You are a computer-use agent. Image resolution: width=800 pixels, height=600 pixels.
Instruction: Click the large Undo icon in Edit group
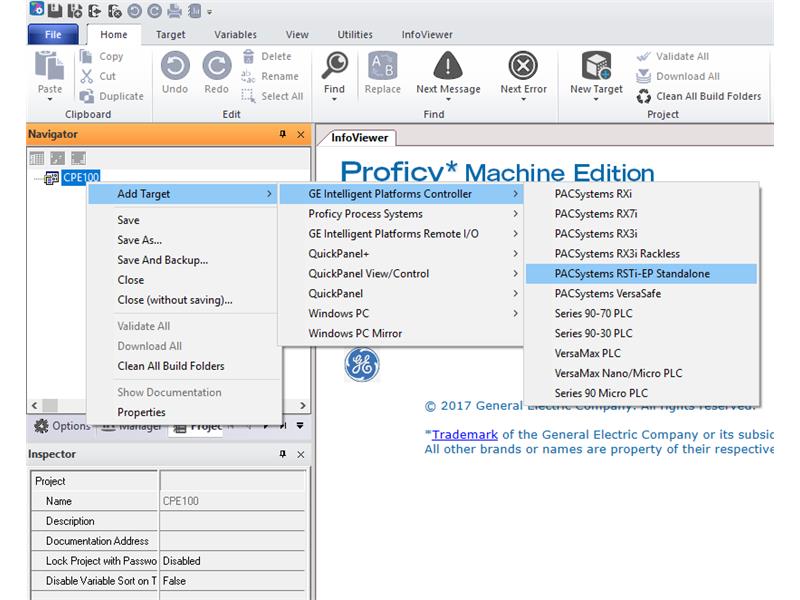(175, 66)
